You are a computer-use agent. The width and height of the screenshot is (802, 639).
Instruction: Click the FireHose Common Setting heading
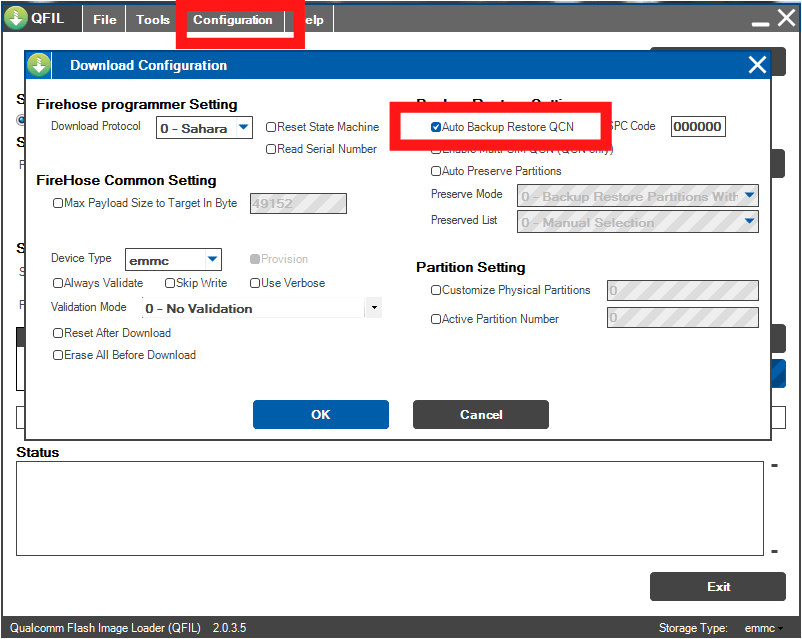(x=126, y=181)
